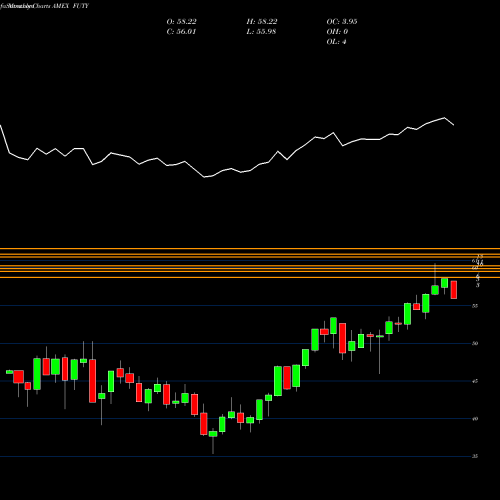Click the 55 price axis label
The height and width of the screenshot is (500, 500).
click(475, 306)
